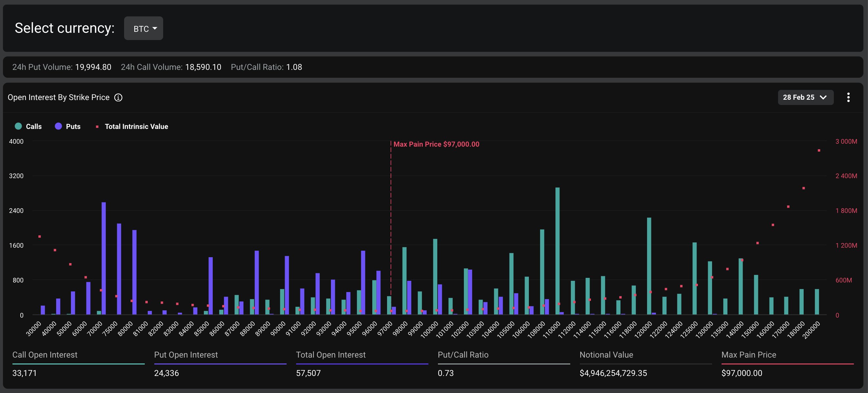Toggle the Calls series visibility
868x393 pixels.
pyautogui.click(x=33, y=127)
